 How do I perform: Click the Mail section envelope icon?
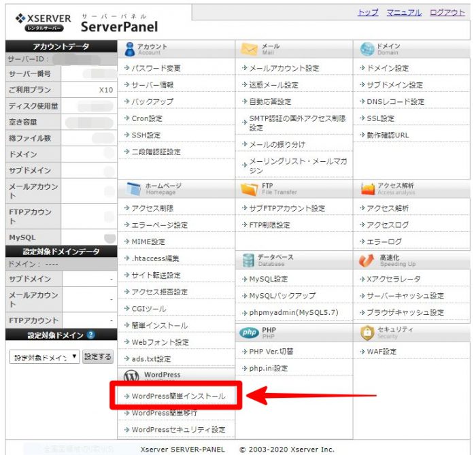click(x=249, y=49)
